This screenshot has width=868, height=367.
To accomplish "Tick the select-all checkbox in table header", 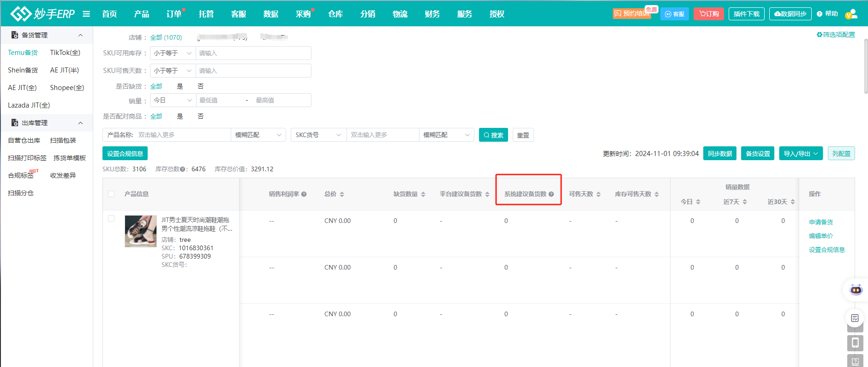I will (111, 194).
